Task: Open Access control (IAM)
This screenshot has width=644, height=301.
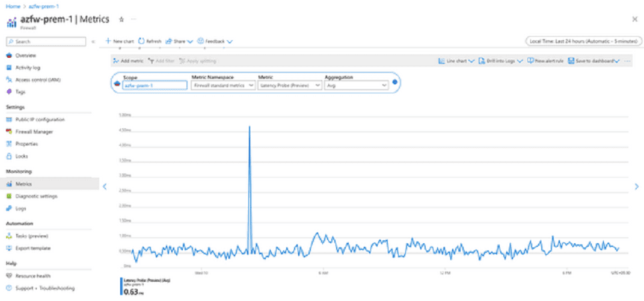Action: [x=38, y=80]
